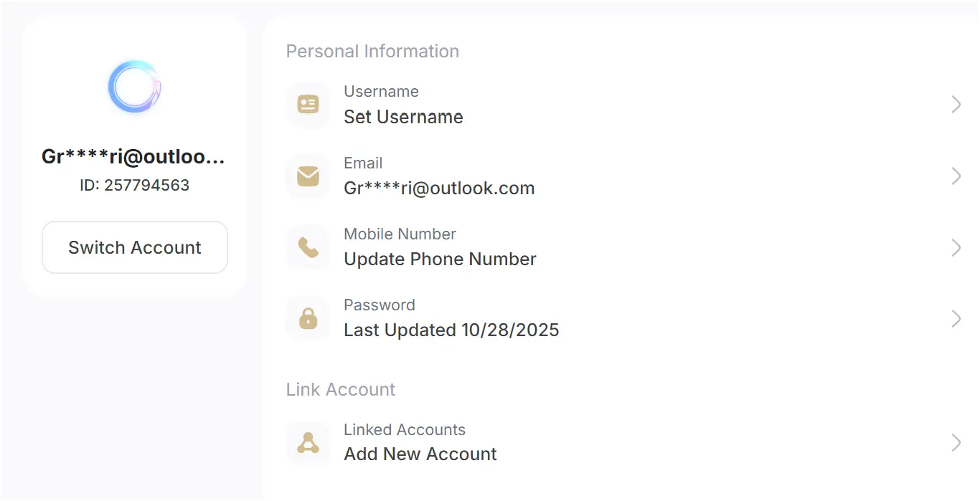Viewport: 980px width, 501px height.
Task: Expand the Username row chevron
Action: [956, 105]
